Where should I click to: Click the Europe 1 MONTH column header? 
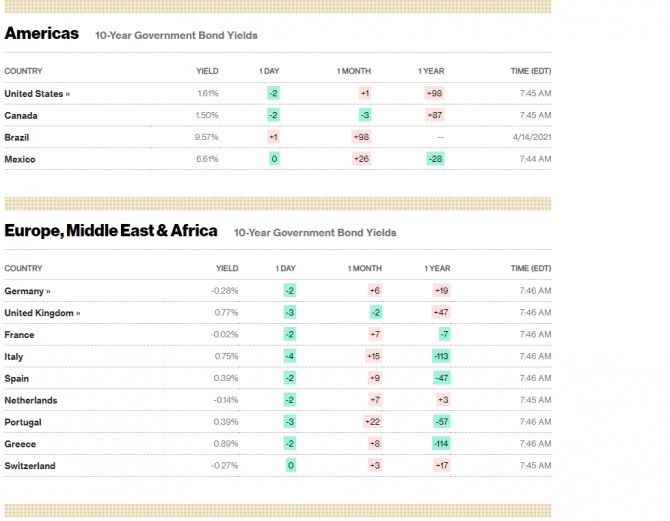click(365, 268)
